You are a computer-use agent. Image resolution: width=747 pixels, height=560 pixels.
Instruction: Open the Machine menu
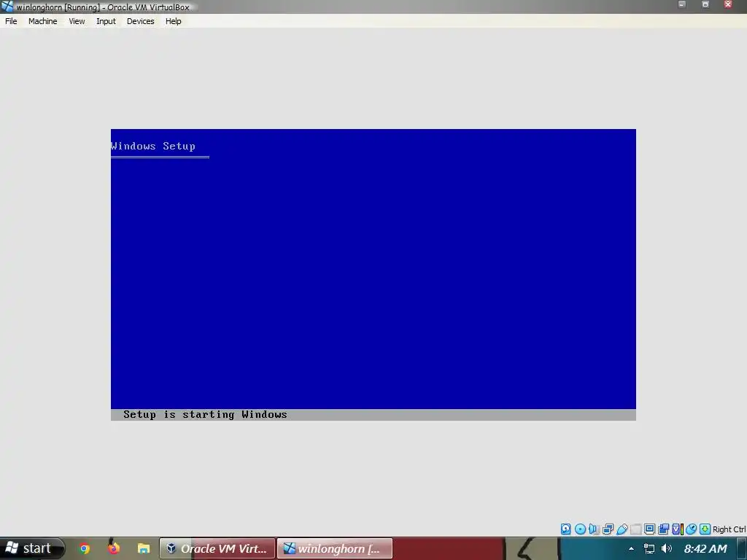tap(42, 21)
